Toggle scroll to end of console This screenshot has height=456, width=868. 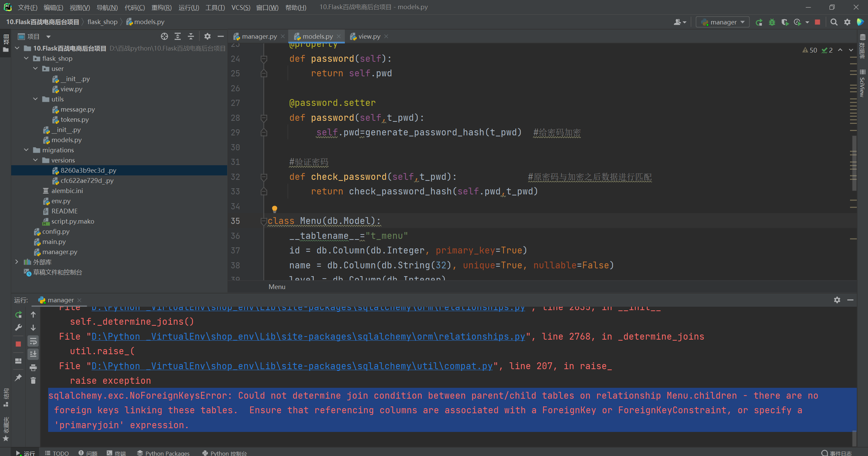(33, 354)
